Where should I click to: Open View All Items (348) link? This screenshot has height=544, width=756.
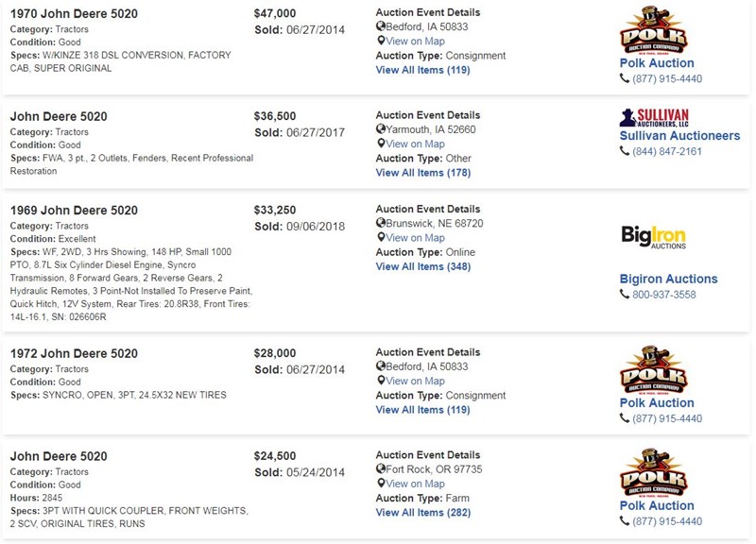[422, 266]
